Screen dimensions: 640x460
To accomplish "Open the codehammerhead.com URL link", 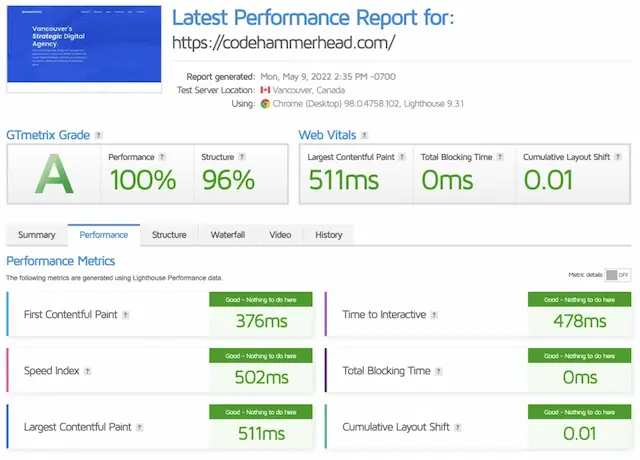I will click(284, 42).
